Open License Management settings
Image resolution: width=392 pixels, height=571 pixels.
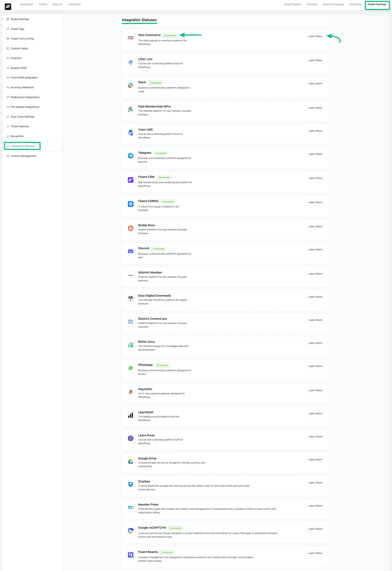pos(23,156)
